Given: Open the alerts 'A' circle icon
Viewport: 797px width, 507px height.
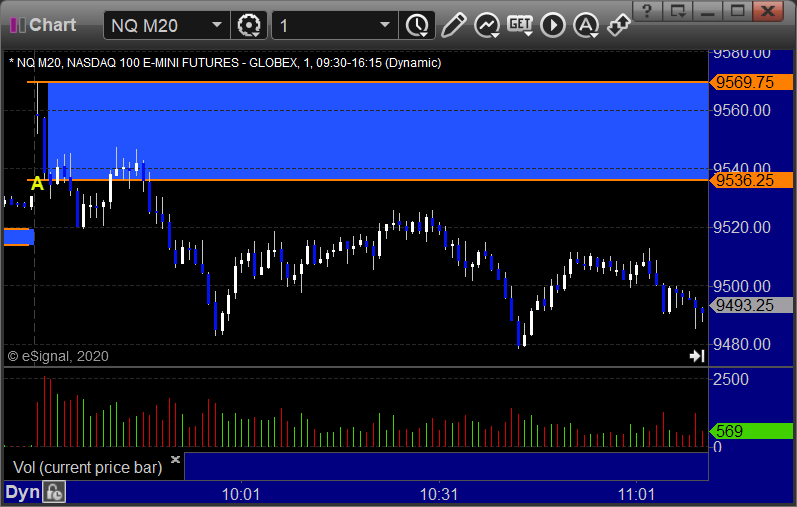Looking at the screenshot, I should point(586,25).
